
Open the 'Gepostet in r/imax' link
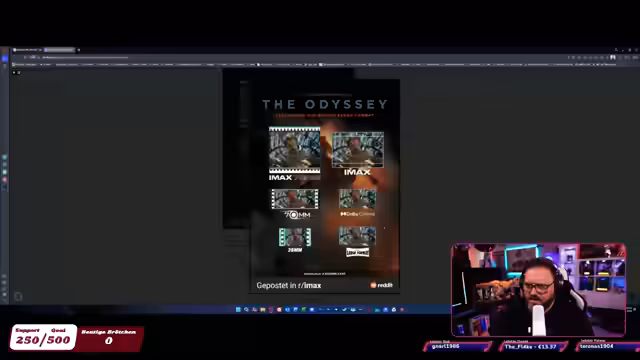pos(289,285)
